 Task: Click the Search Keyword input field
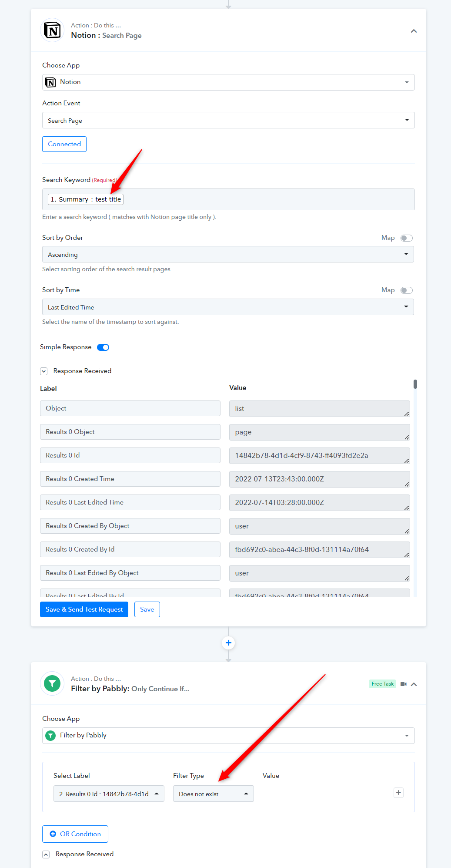(x=228, y=199)
